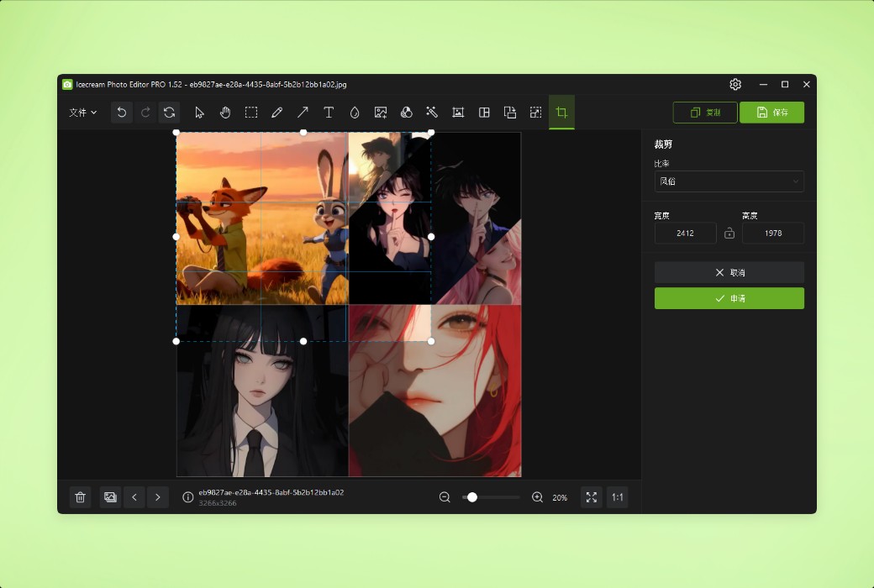Click the next image arrow

[158, 497]
